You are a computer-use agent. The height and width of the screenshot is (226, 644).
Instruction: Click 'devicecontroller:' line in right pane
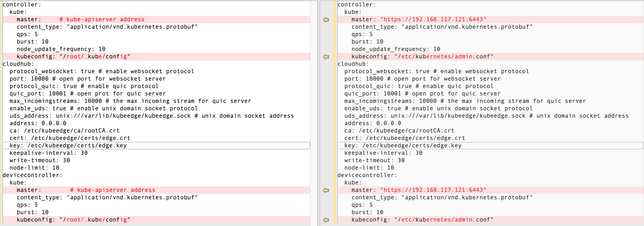[x=367, y=175]
